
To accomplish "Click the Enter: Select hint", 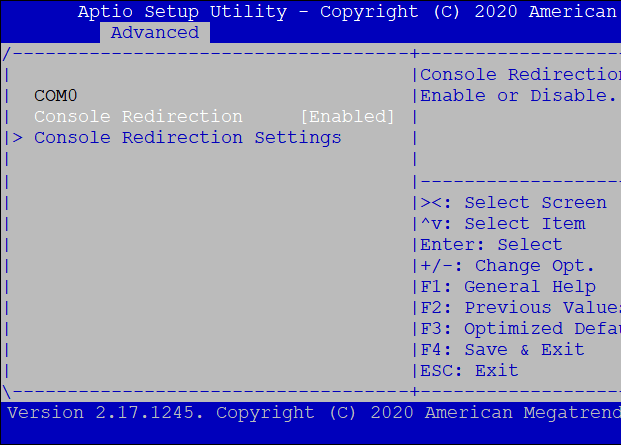I will tap(491, 245).
